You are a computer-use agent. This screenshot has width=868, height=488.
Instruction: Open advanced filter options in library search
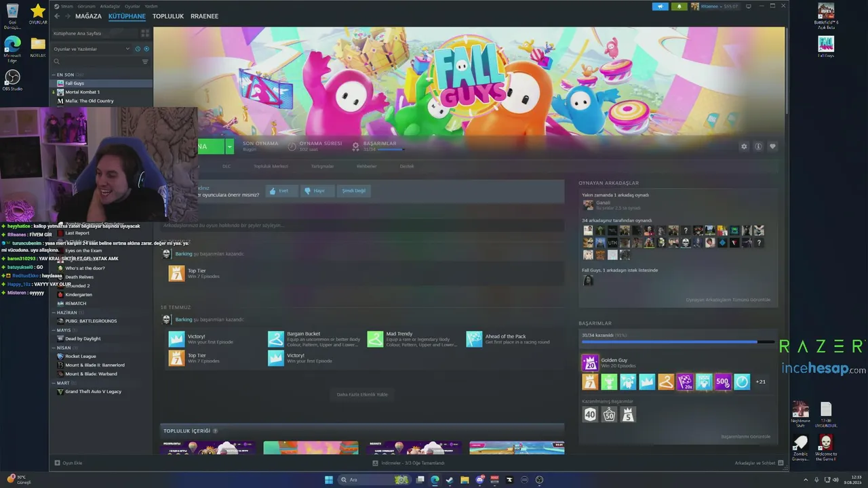144,62
